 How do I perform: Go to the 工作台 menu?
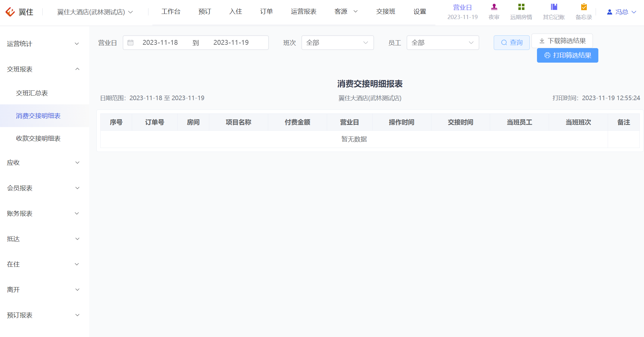[x=171, y=11]
